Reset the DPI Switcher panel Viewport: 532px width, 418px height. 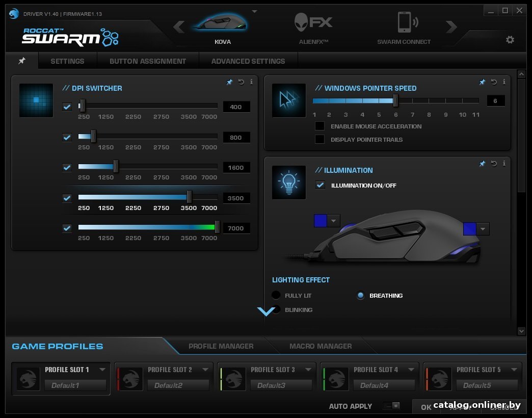pos(241,82)
